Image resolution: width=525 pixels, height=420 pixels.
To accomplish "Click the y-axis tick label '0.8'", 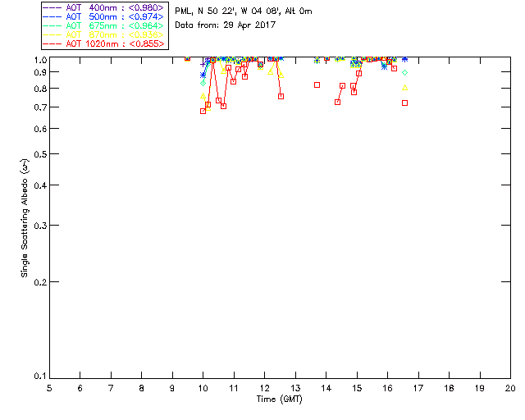I will coord(40,89).
